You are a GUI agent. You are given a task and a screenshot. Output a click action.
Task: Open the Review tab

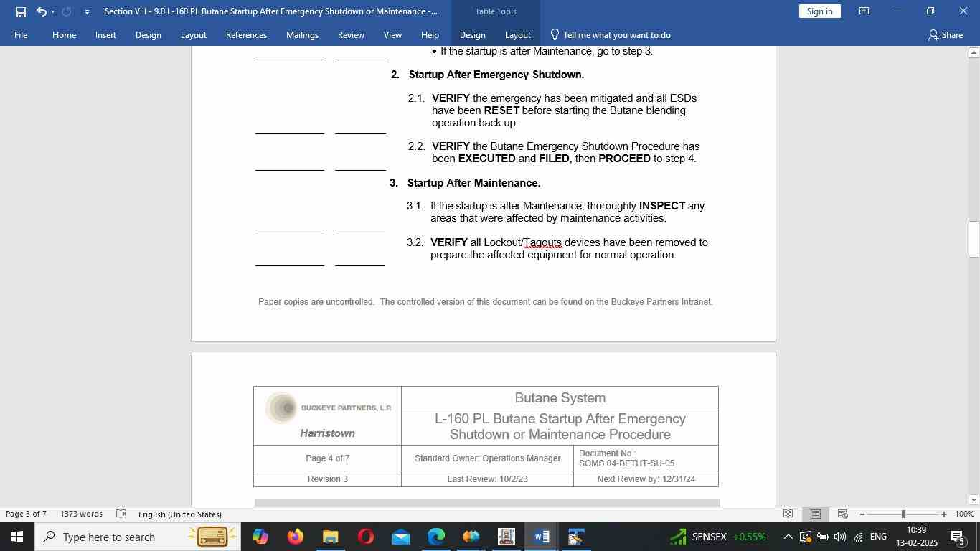click(351, 34)
